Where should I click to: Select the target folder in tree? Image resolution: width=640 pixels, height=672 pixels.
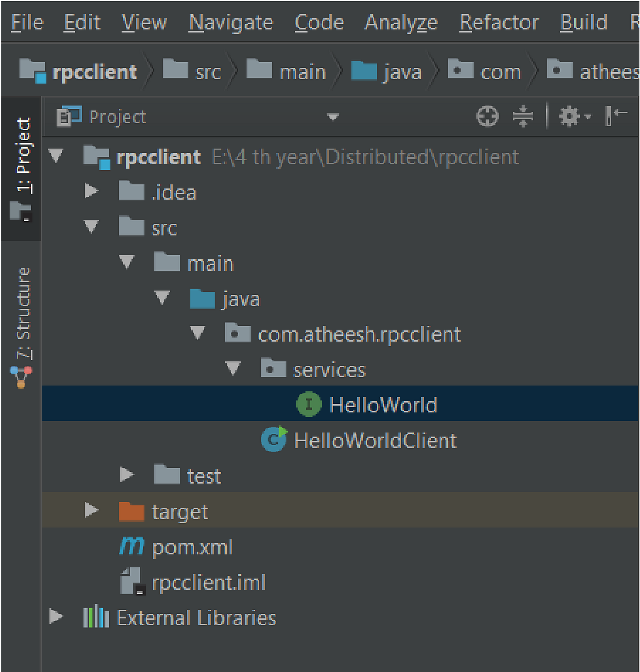pos(179,511)
